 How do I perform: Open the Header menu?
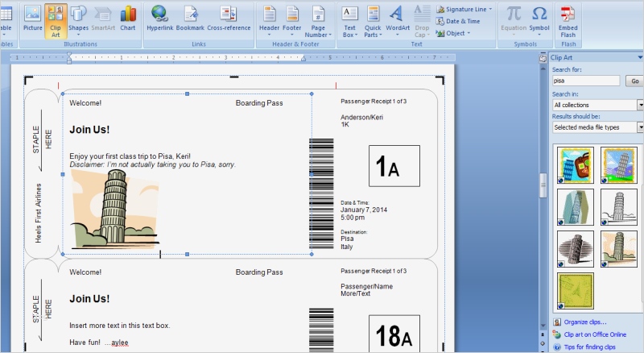click(270, 20)
